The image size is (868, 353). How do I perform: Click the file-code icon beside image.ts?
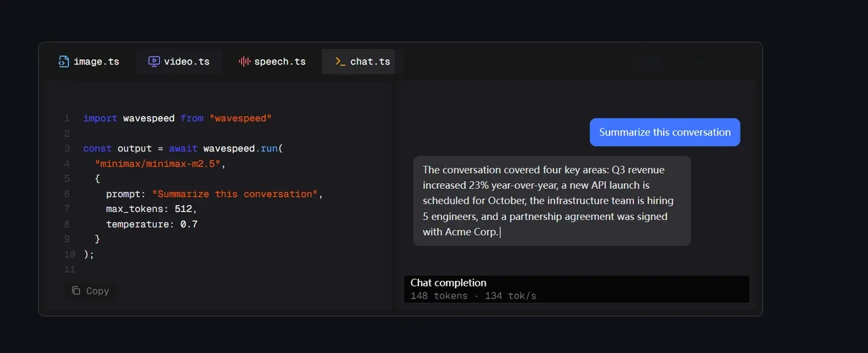coord(64,61)
